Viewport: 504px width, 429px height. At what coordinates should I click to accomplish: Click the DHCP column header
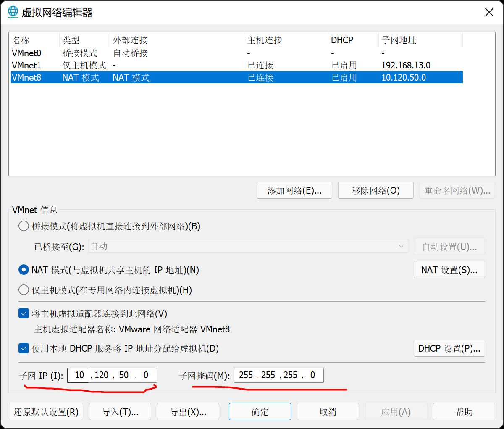[x=353, y=40]
